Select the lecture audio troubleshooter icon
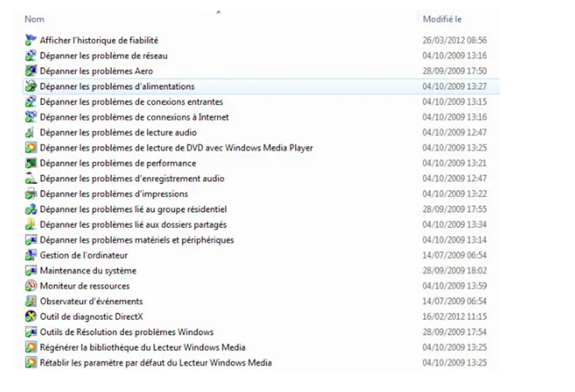 click(x=31, y=132)
